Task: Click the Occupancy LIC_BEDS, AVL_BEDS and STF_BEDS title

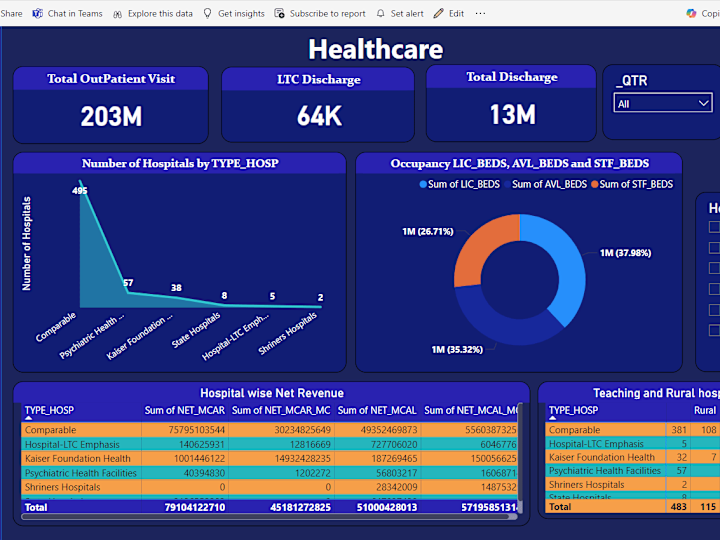Action: pos(519,163)
